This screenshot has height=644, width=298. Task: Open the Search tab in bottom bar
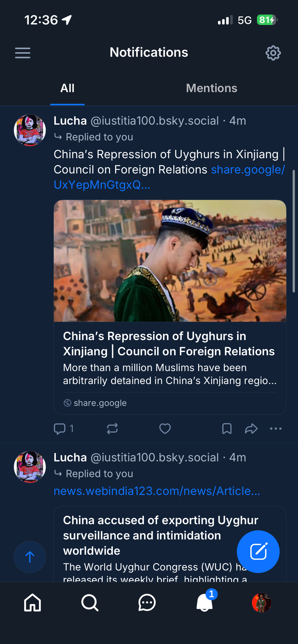(90, 602)
